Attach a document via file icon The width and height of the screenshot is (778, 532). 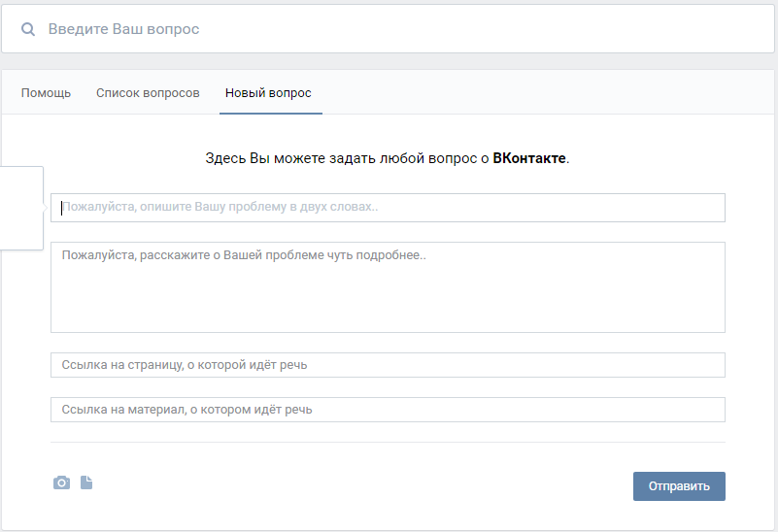[x=86, y=482]
